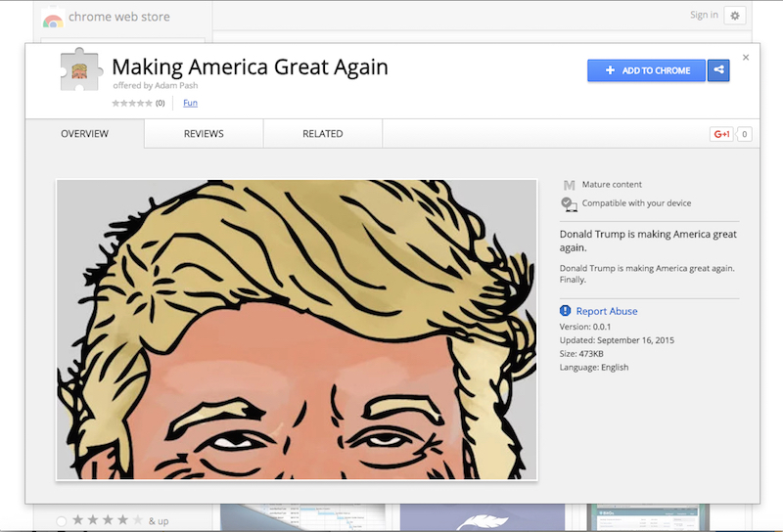Click the 'Version: 0.0.1' text
This screenshot has height=532, width=783.
point(584,327)
